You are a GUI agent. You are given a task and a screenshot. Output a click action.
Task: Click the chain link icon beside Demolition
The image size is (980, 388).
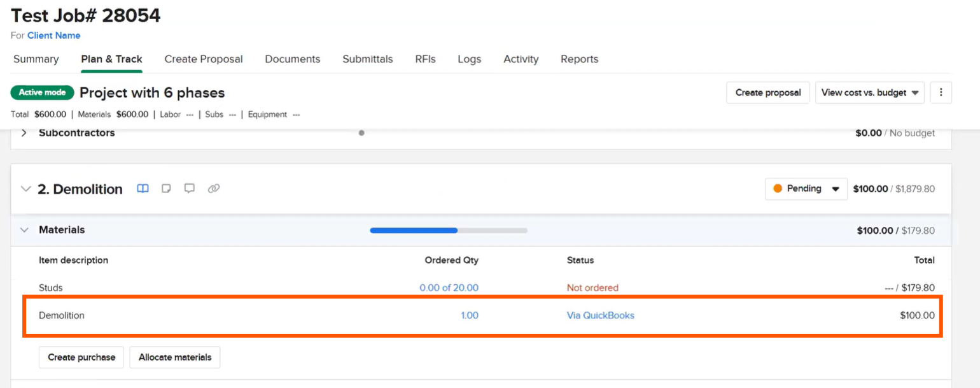click(x=214, y=189)
